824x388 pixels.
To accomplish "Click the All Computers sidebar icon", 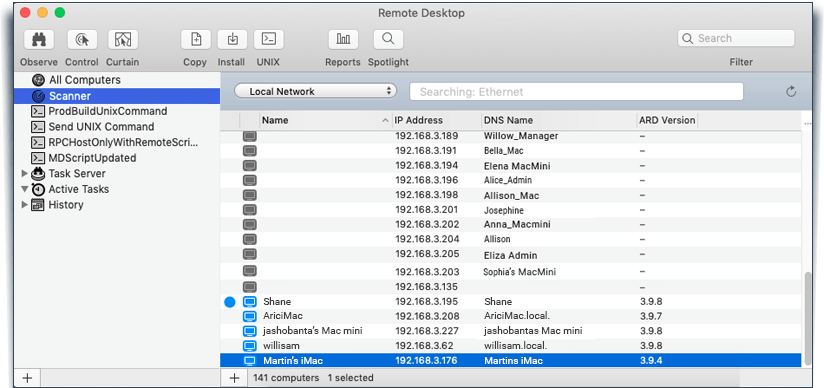I will click(x=38, y=80).
